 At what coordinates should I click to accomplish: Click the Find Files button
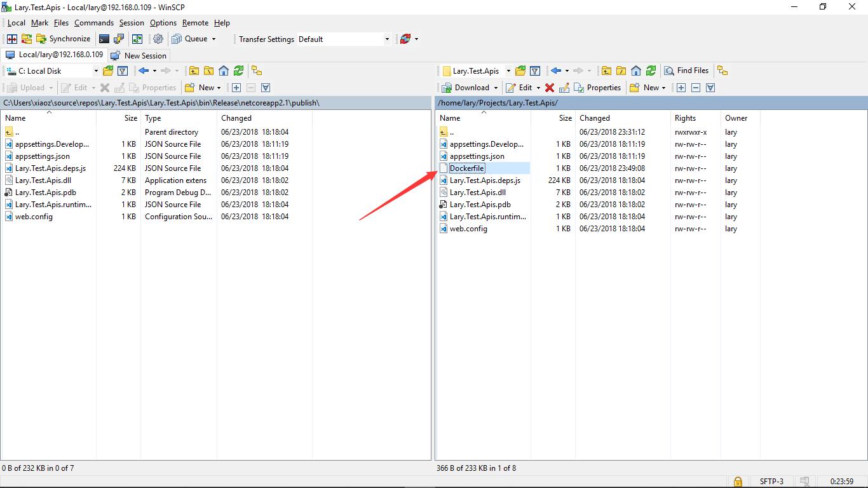click(x=686, y=71)
